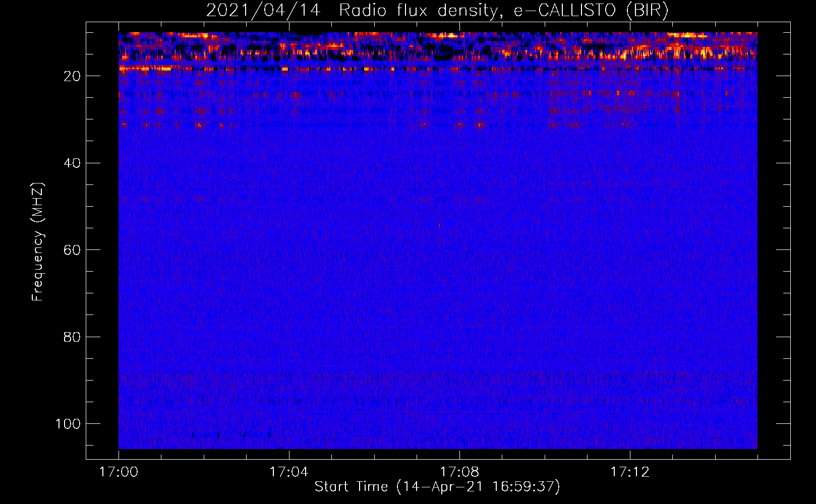Click the 80 frequency tick label
Image resolution: width=816 pixels, height=504 pixels.
tap(72, 337)
